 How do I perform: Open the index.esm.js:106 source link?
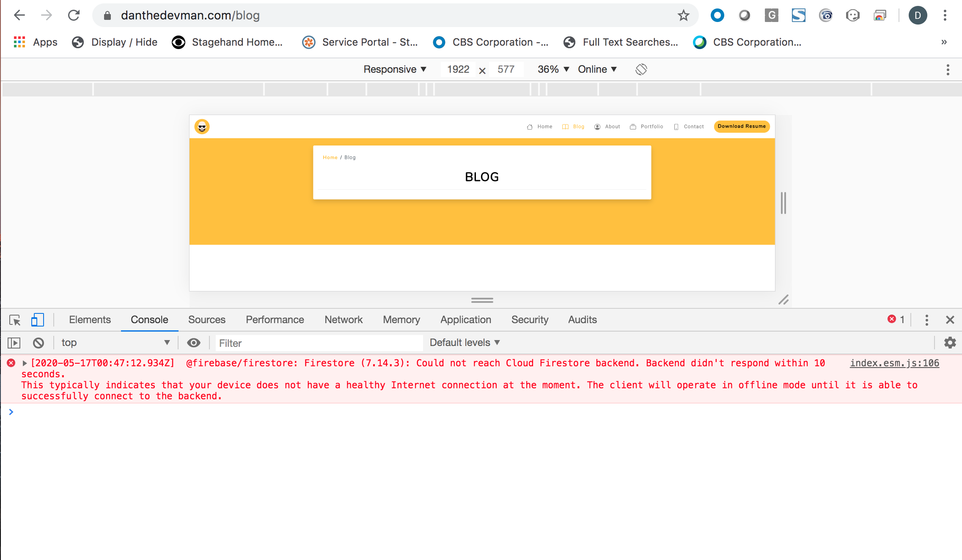pyautogui.click(x=894, y=363)
